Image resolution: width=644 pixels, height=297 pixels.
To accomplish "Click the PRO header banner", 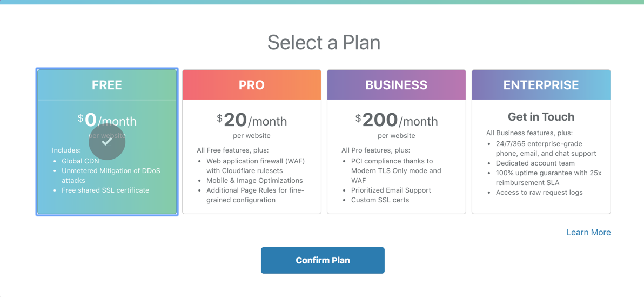I will pyautogui.click(x=252, y=85).
